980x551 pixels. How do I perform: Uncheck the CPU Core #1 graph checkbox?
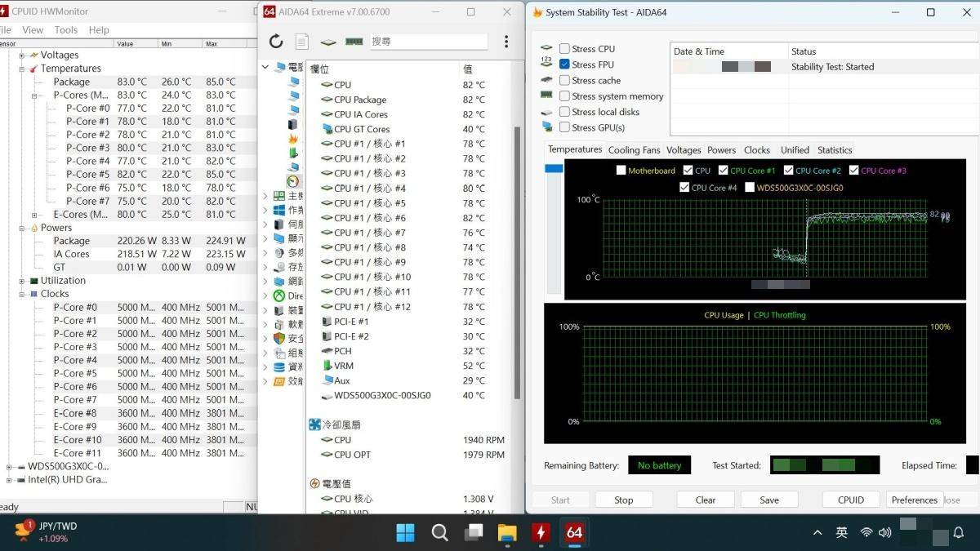(724, 171)
